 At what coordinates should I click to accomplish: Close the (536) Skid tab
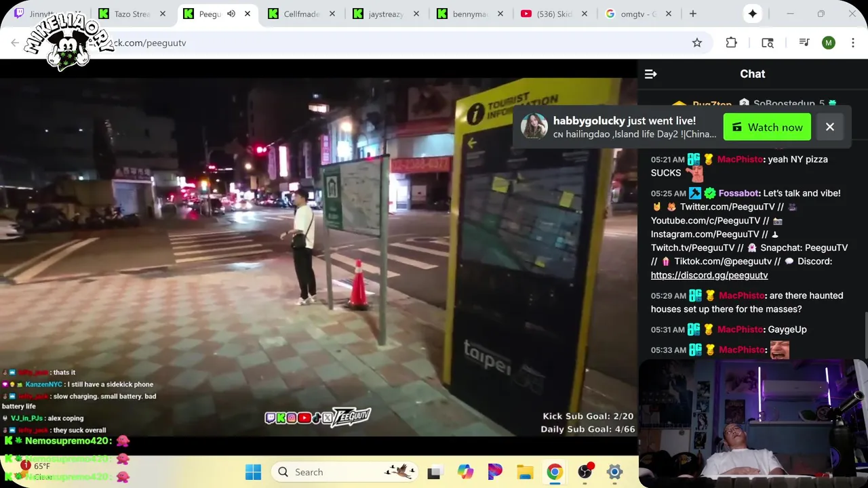[586, 14]
